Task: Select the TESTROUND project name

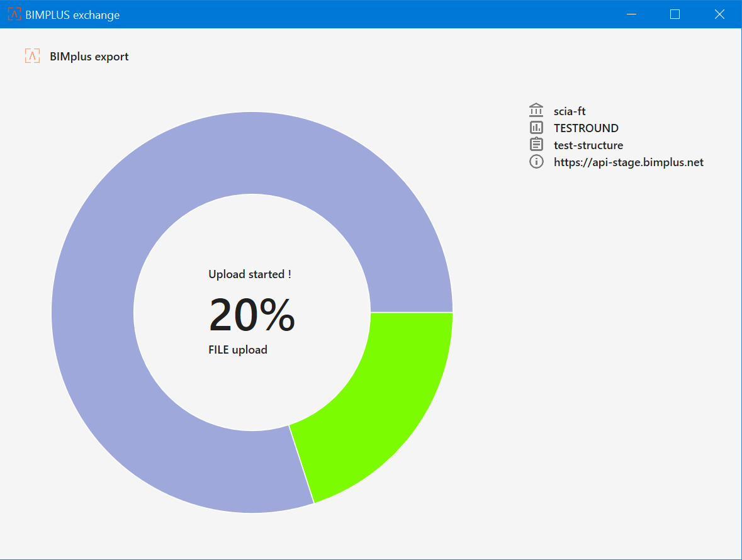Action: point(586,128)
